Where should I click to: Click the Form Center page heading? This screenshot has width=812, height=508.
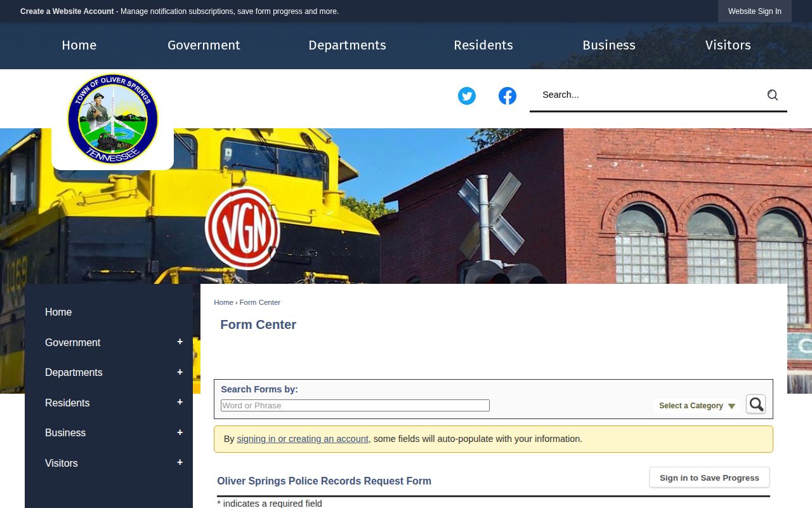pyautogui.click(x=258, y=324)
